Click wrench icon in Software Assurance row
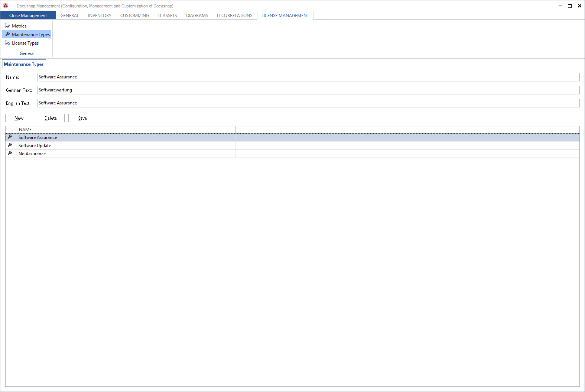 click(x=10, y=137)
